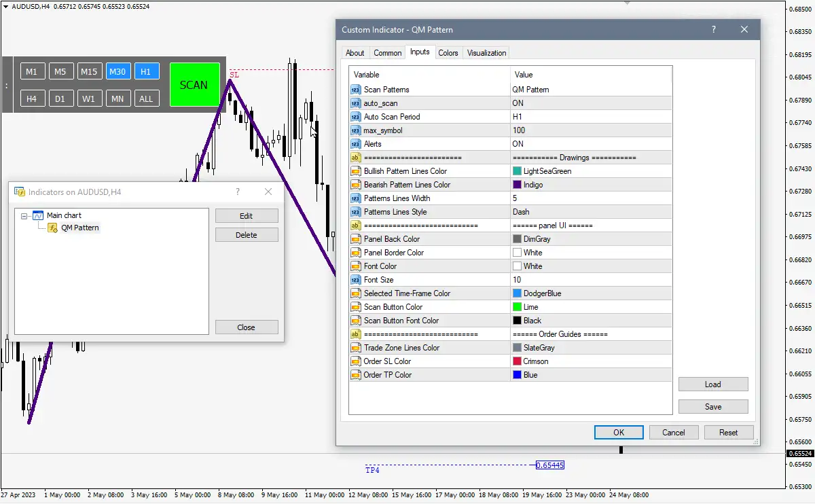Collapse the Main chart tree node
The height and width of the screenshot is (504, 815).
pos(24,216)
